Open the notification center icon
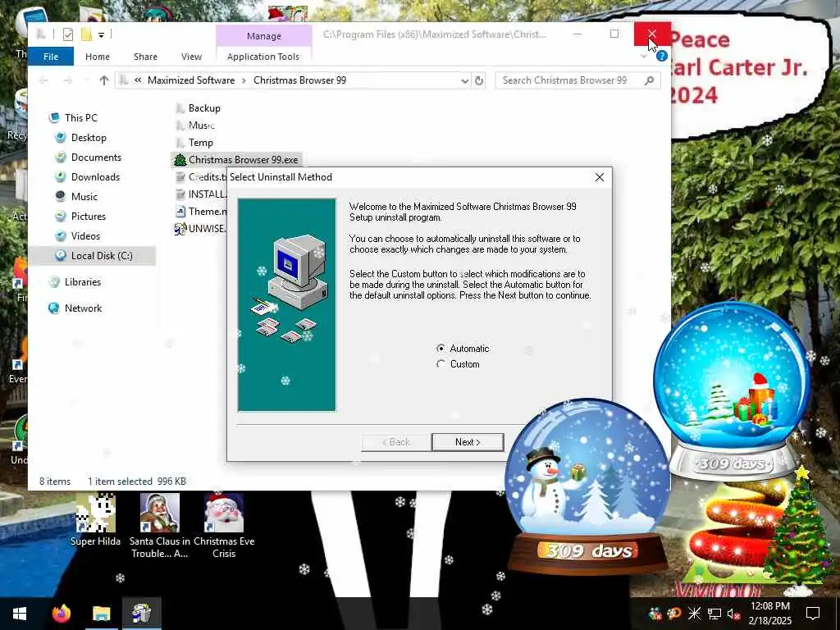Screen dimensions: 840x630 pyautogui.click(x=813, y=614)
